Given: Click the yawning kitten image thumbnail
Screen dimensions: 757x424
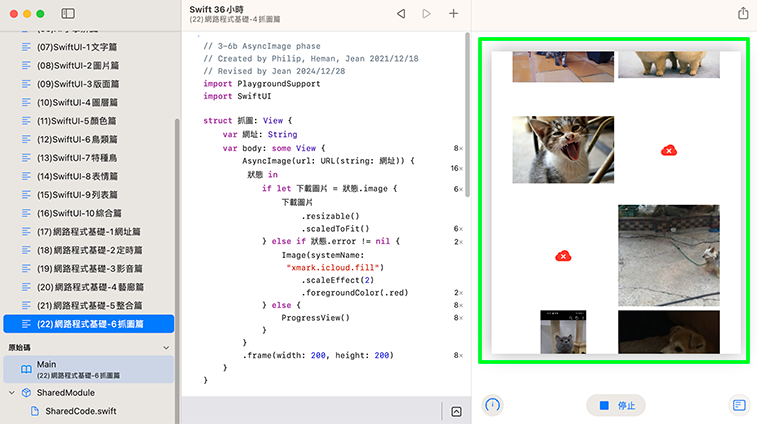Looking at the screenshot, I should 549,150.
